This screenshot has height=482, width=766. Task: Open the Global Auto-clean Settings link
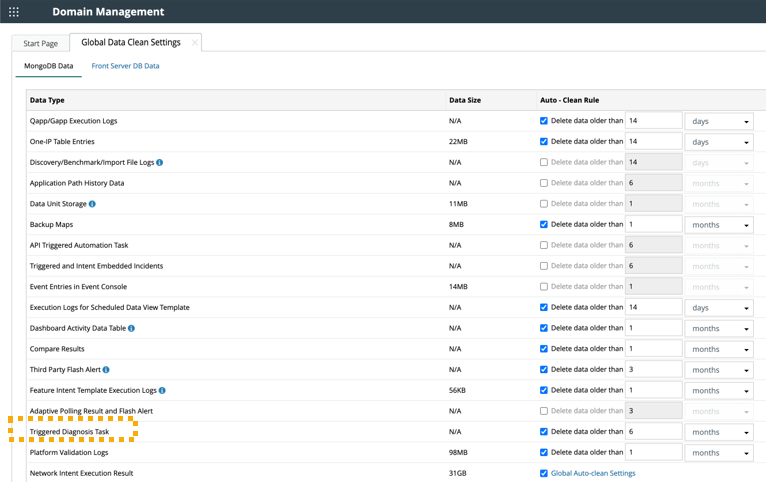(593, 473)
